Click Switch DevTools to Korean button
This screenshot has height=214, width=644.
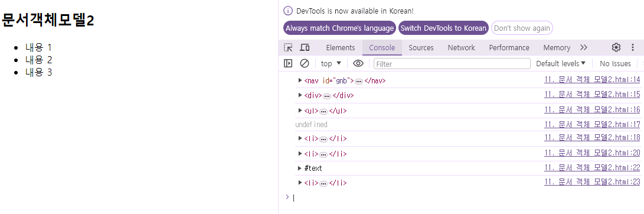pos(443,28)
